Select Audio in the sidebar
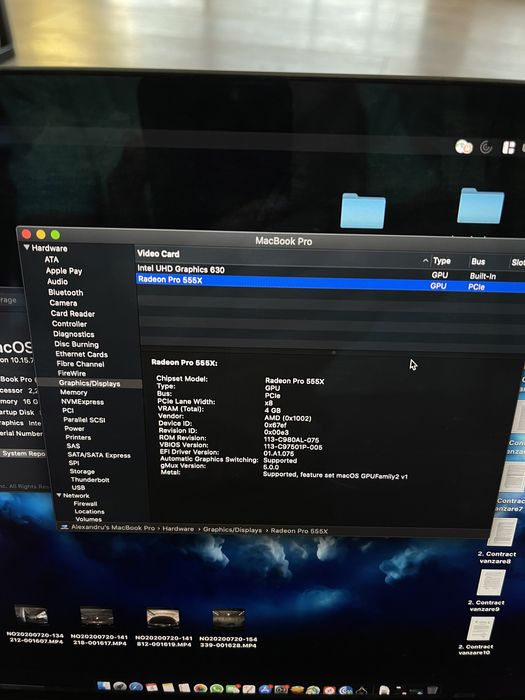The image size is (525, 700). pos(58,281)
